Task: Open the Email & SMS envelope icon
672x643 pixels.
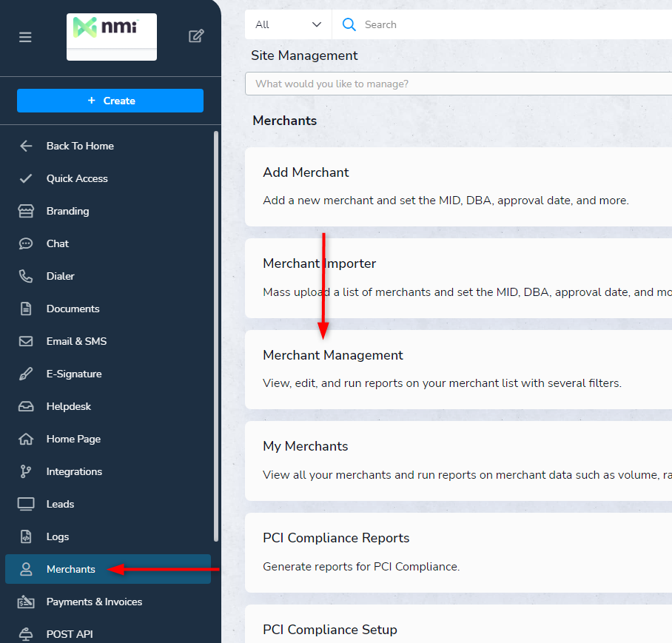Action: click(26, 341)
